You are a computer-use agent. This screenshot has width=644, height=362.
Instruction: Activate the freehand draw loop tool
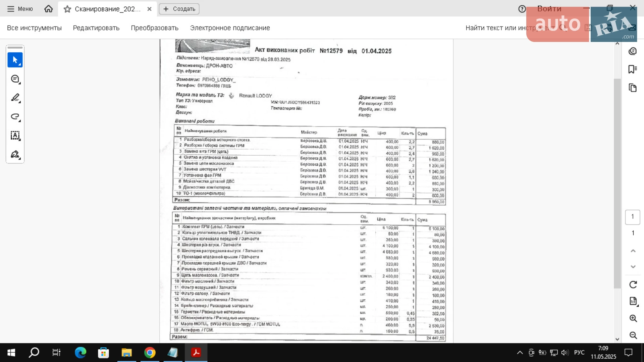pos(15,117)
